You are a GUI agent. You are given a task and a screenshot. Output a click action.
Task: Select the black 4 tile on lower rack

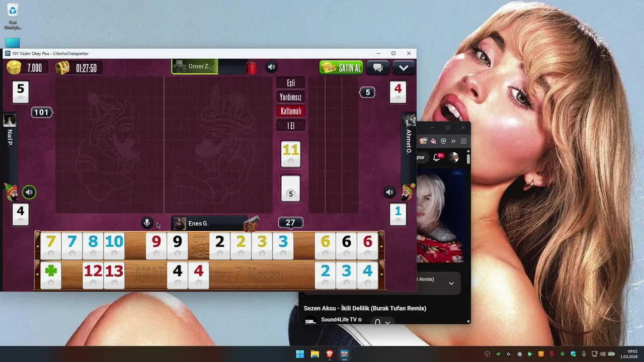[178, 275]
